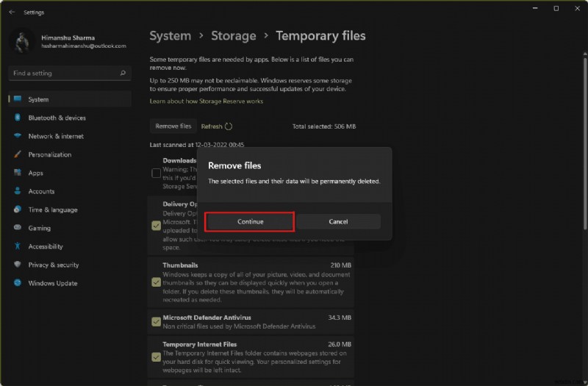588x386 pixels.
Task: Click the Temporary files page title
Action: 320,35
